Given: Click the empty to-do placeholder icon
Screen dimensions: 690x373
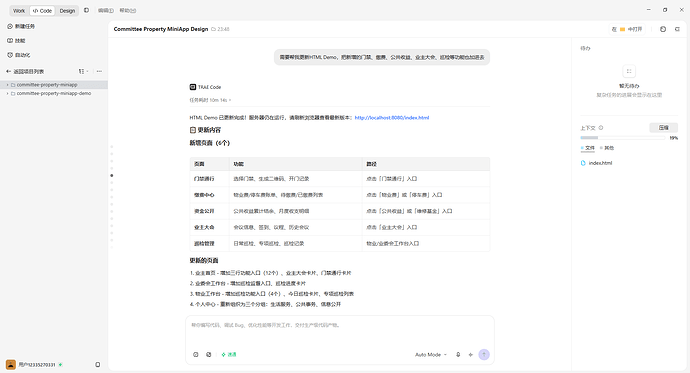Looking at the screenshot, I should pyautogui.click(x=629, y=71).
